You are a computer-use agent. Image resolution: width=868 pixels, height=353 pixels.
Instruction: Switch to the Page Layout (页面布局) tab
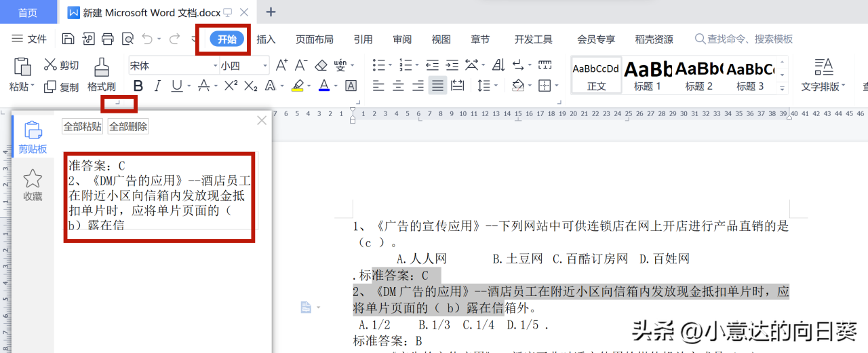point(314,39)
